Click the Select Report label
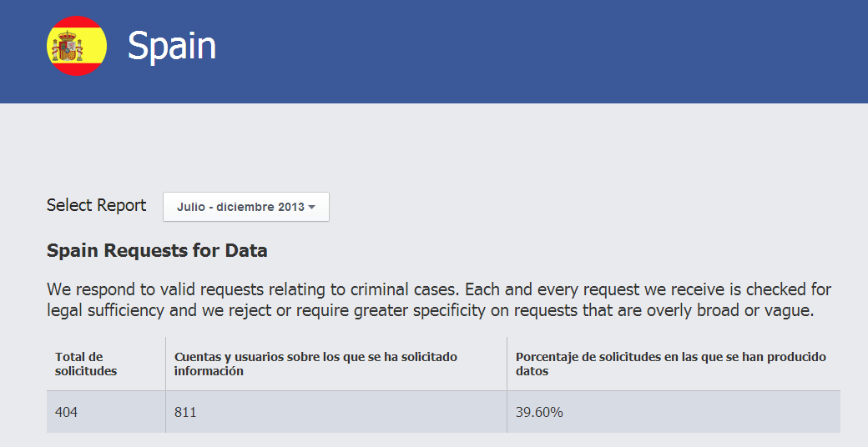This screenshot has height=447, width=868. tap(96, 205)
